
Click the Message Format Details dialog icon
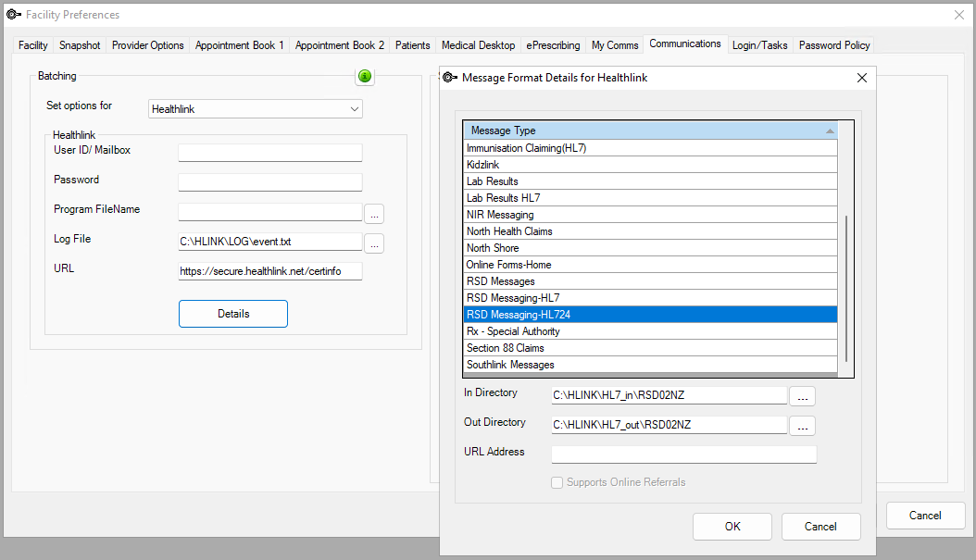450,77
